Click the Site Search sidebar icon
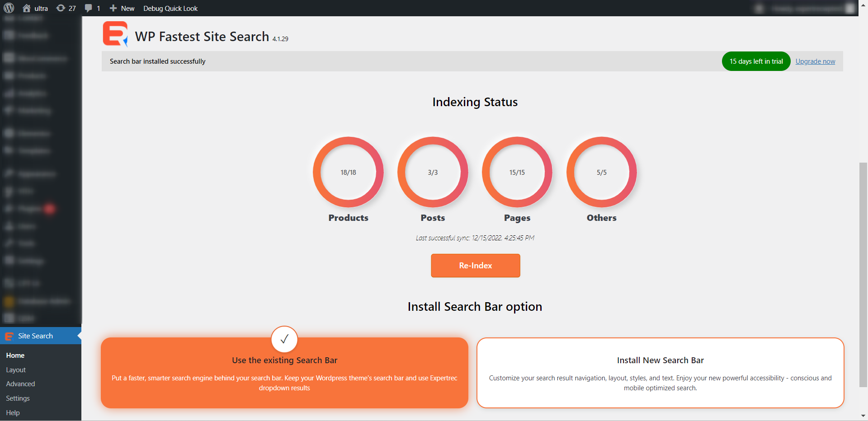The height and width of the screenshot is (421, 868). click(x=9, y=336)
